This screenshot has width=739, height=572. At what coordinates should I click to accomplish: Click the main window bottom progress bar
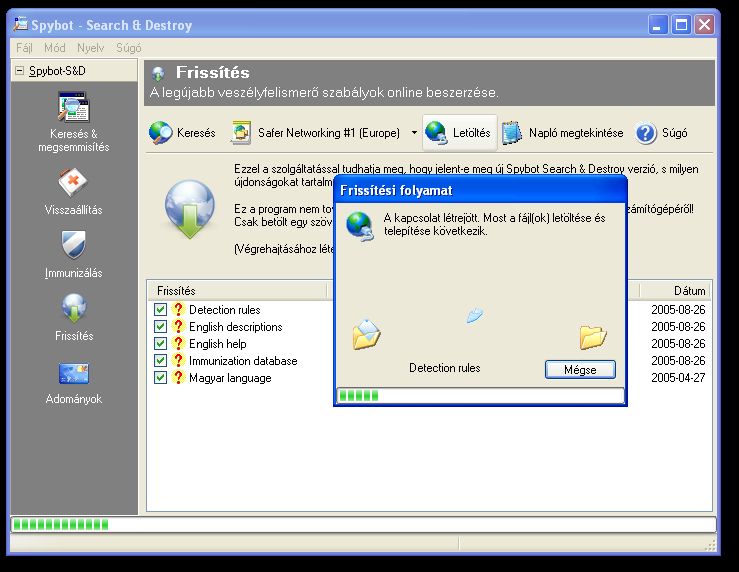363,524
